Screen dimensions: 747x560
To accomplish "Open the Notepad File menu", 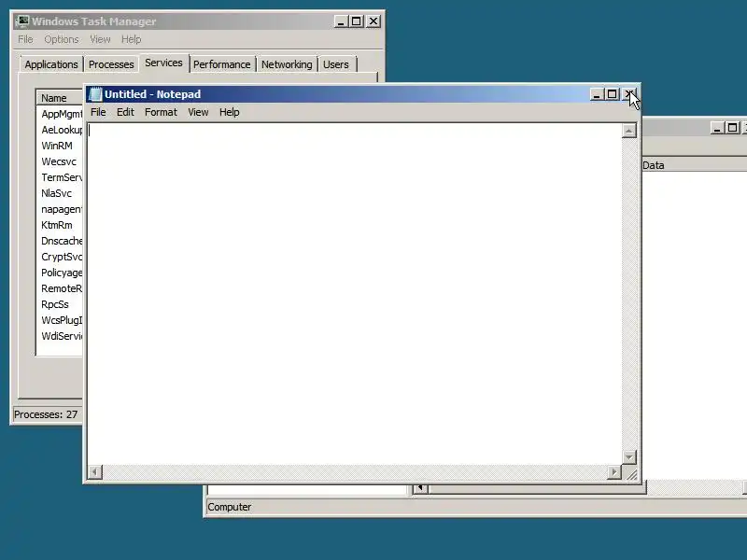I will [98, 112].
